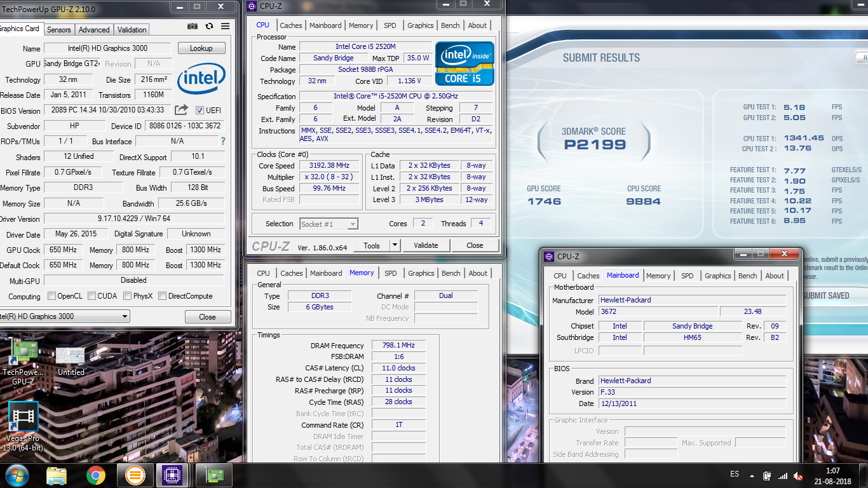Open Google Chrome from the taskbar

coord(96,475)
